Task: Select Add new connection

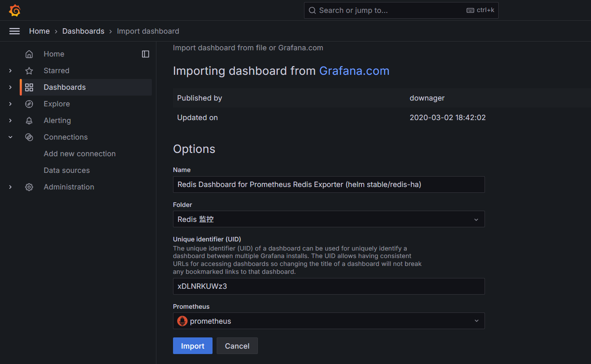Action: pos(79,154)
